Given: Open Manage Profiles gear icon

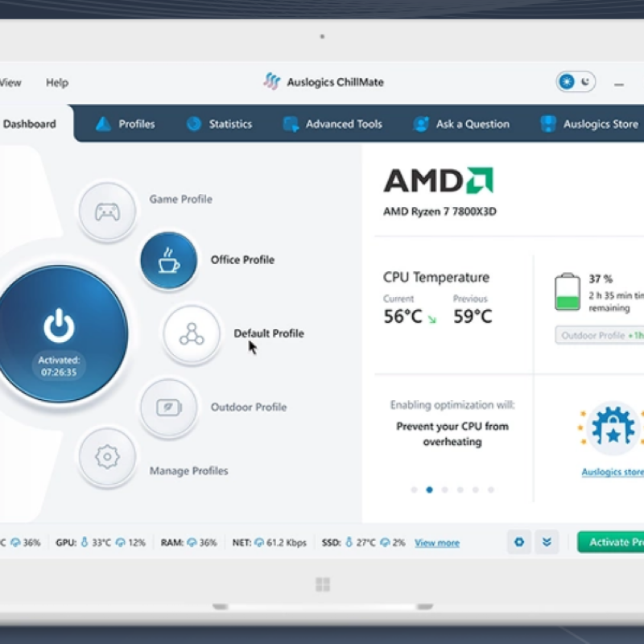Looking at the screenshot, I should point(107,456).
